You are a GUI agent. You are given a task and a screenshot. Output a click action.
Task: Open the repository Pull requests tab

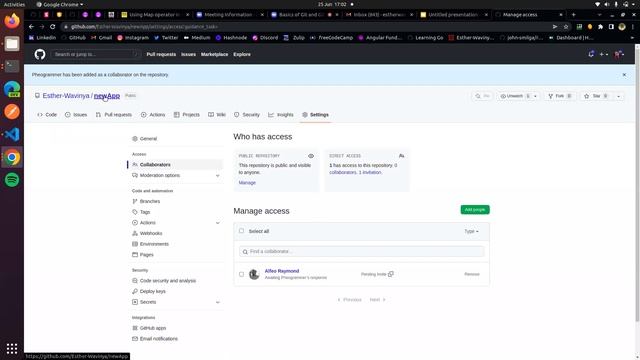[113, 115]
